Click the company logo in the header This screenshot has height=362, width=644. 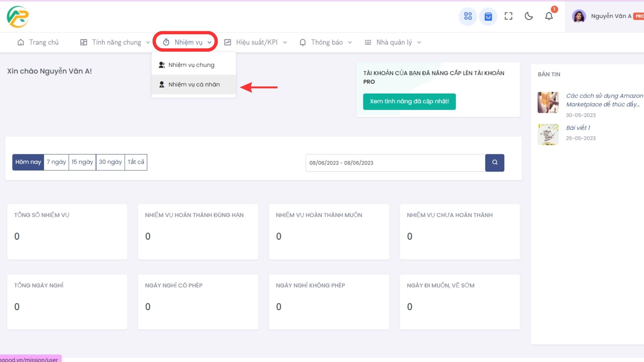pyautogui.click(x=18, y=17)
